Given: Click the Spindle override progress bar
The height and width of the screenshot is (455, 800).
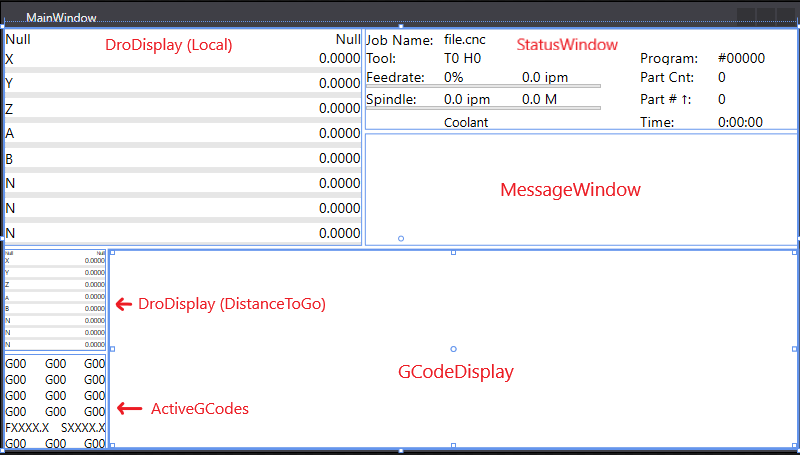Looking at the screenshot, I should tap(483, 108).
